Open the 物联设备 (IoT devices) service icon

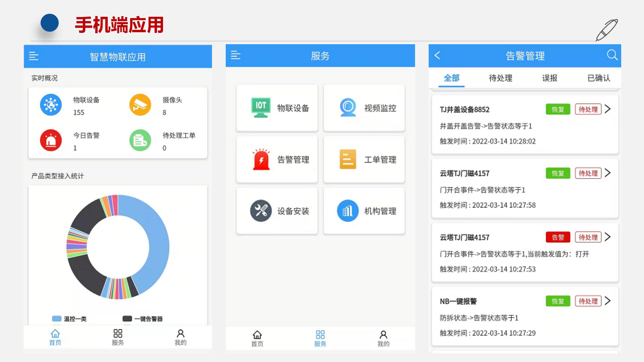[x=276, y=107]
